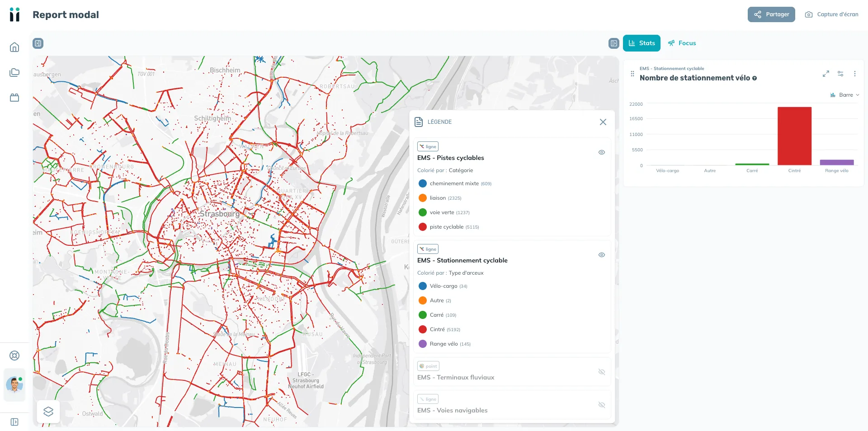
Task: Click orange liaison color swatch
Action: pos(423,198)
